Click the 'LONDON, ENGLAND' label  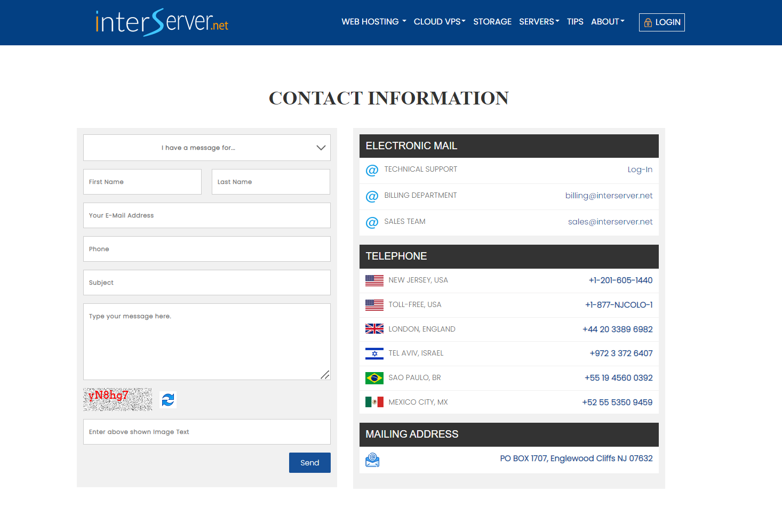(x=422, y=329)
